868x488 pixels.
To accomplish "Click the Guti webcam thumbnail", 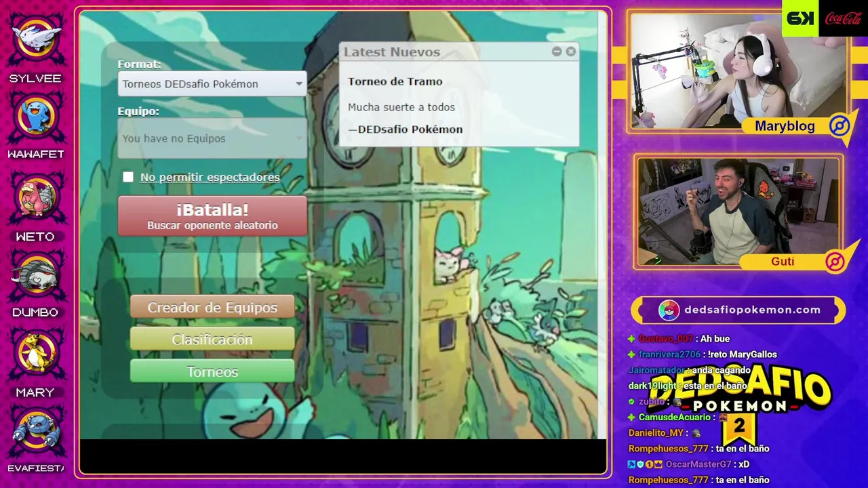I will click(x=739, y=211).
